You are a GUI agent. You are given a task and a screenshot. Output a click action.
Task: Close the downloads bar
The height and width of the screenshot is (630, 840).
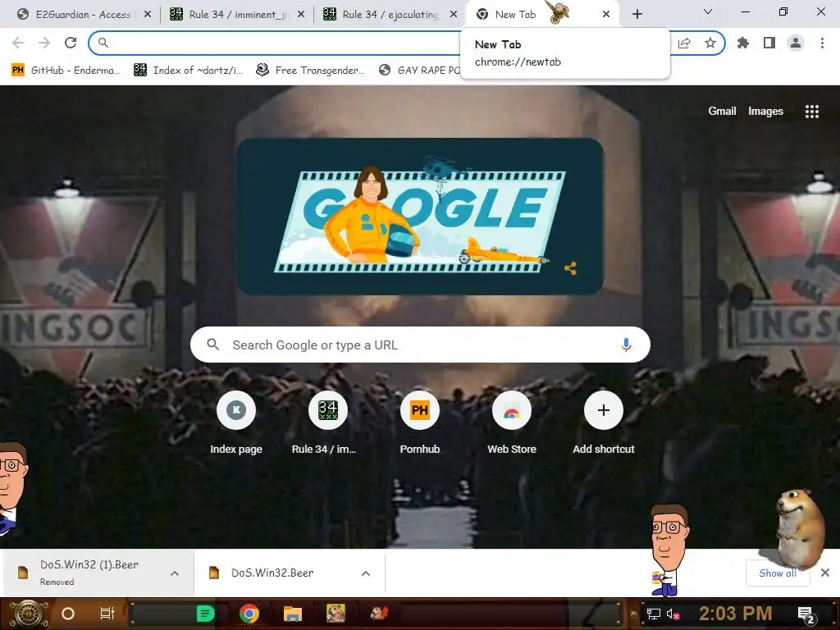click(x=825, y=573)
